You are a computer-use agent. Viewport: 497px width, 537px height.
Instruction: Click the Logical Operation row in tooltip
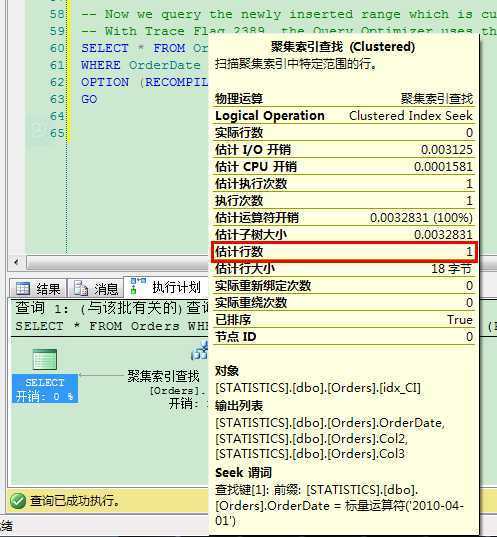point(344,116)
